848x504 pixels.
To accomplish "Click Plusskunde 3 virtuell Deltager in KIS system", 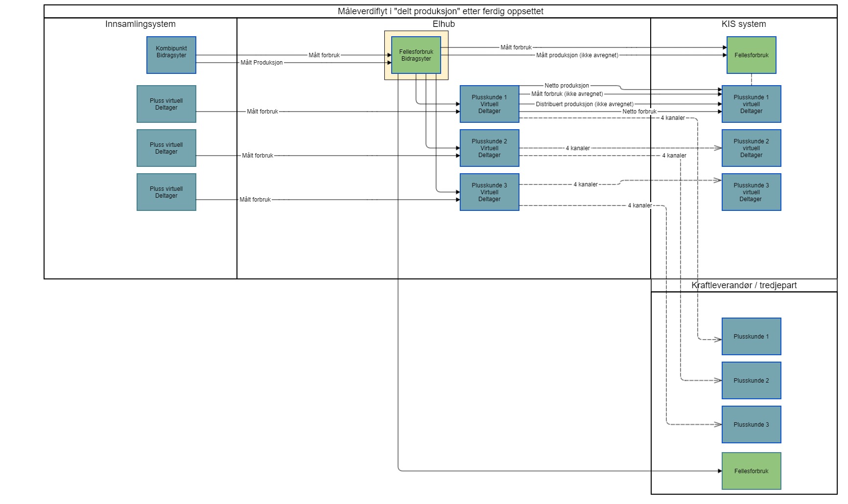I will click(751, 192).
